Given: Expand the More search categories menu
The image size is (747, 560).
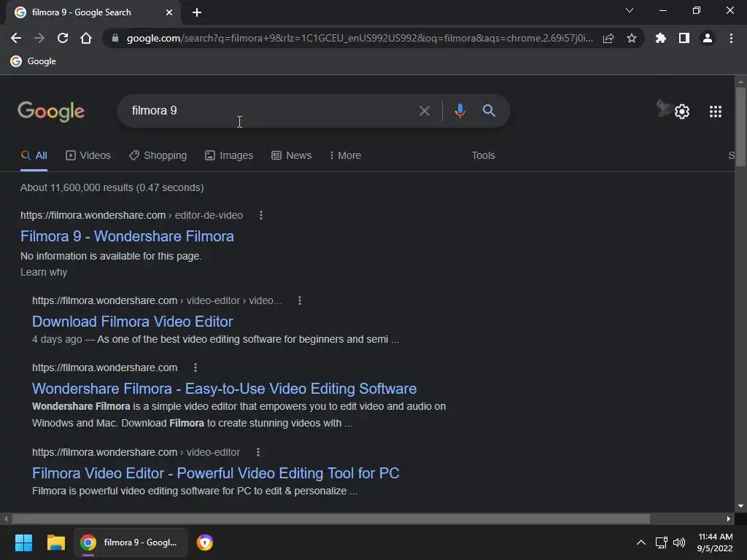Looking at the screenshot, I should (x=345, y=156).
